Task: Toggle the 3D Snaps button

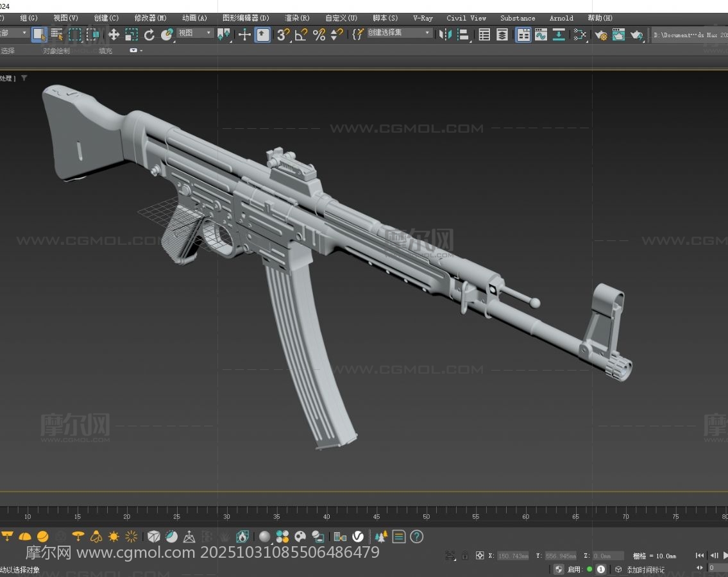Action: [283, 35]
